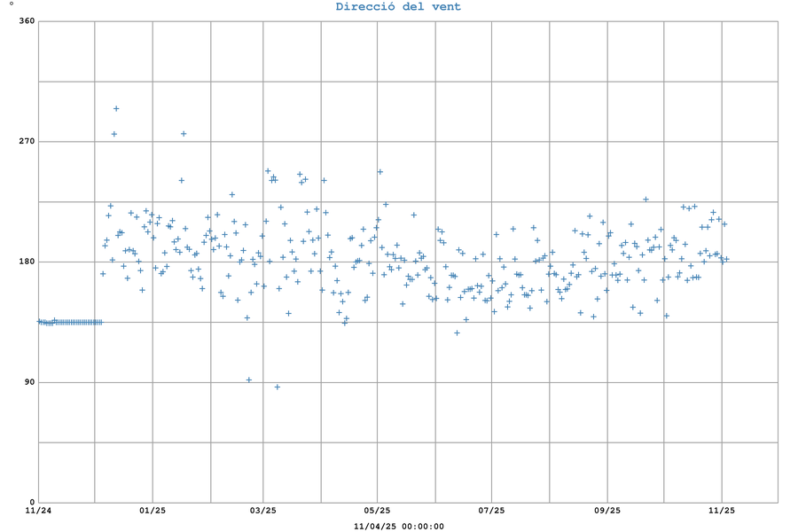Click the 07/25 date on the time axis

491,511
